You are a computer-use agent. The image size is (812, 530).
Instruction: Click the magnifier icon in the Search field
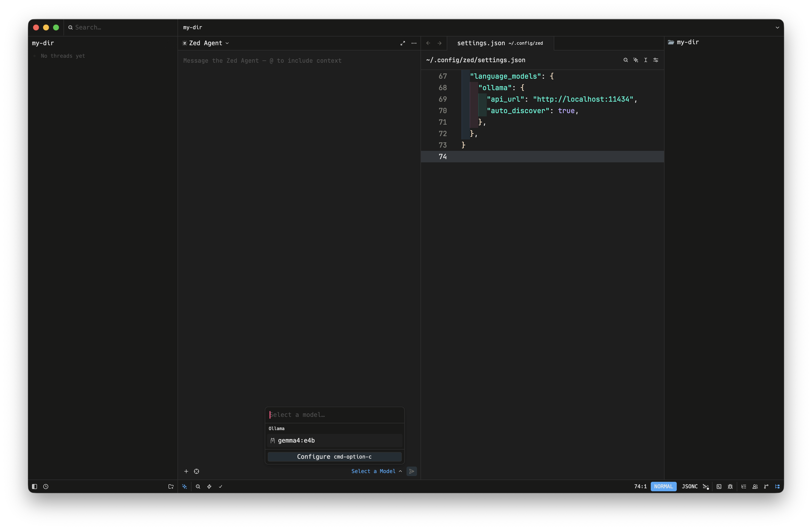pos(70,28)
